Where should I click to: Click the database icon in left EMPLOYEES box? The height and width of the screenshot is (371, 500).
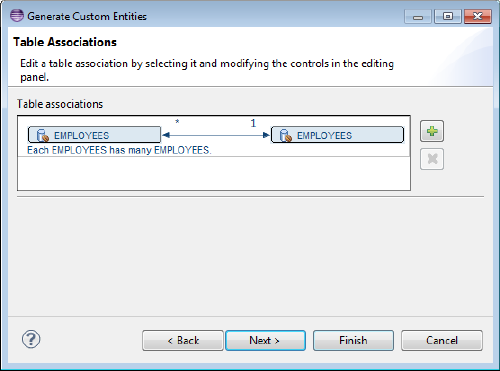pyautogui.click(x=43, y=135)
